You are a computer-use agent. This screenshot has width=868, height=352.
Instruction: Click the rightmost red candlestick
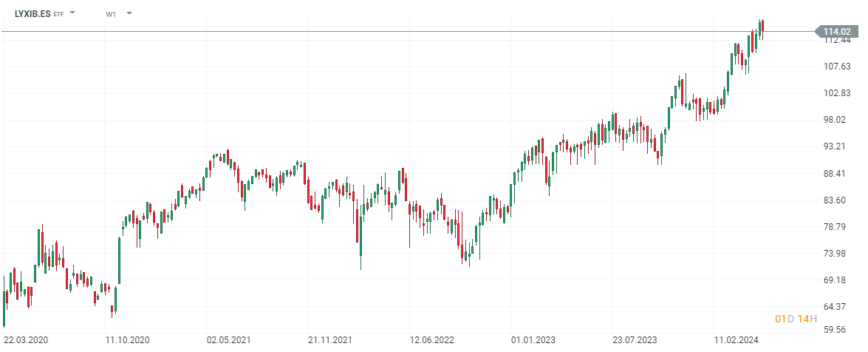coord(762,28)
